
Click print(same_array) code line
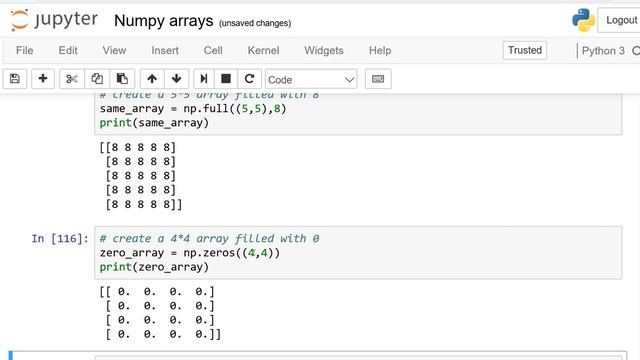point(154,123)
